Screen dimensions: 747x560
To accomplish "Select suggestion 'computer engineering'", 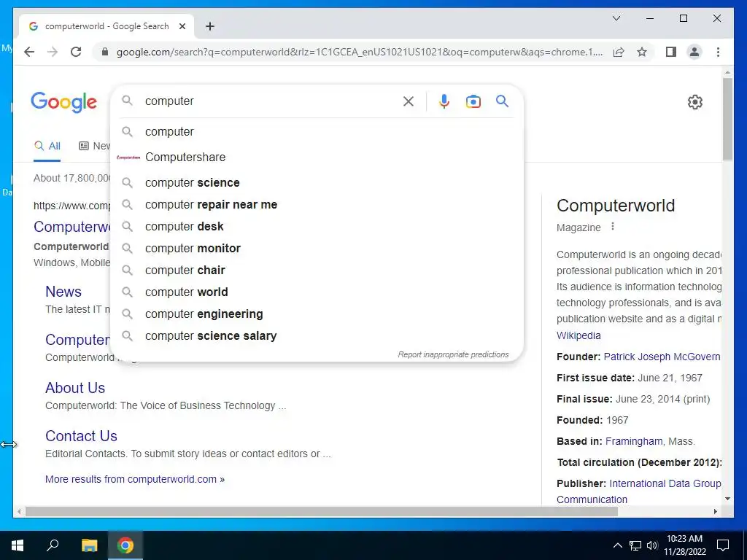I will click(317, 314).
